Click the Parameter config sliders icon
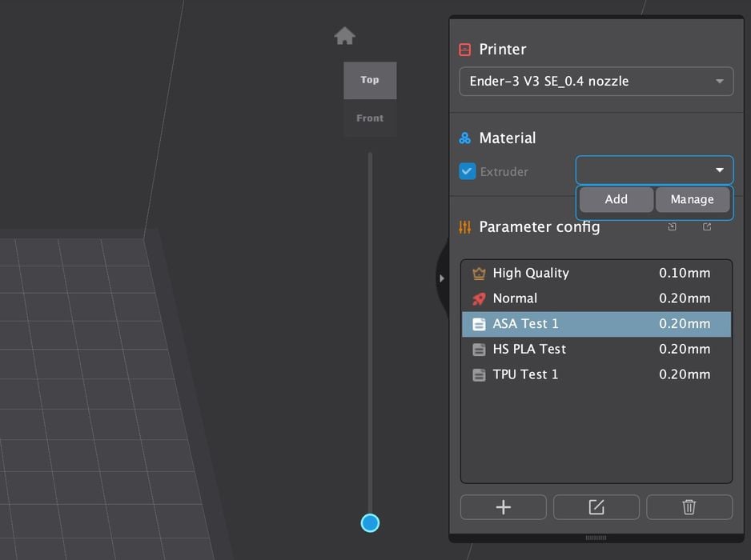This screenshot has height=560, width=751. coord(465,227)
